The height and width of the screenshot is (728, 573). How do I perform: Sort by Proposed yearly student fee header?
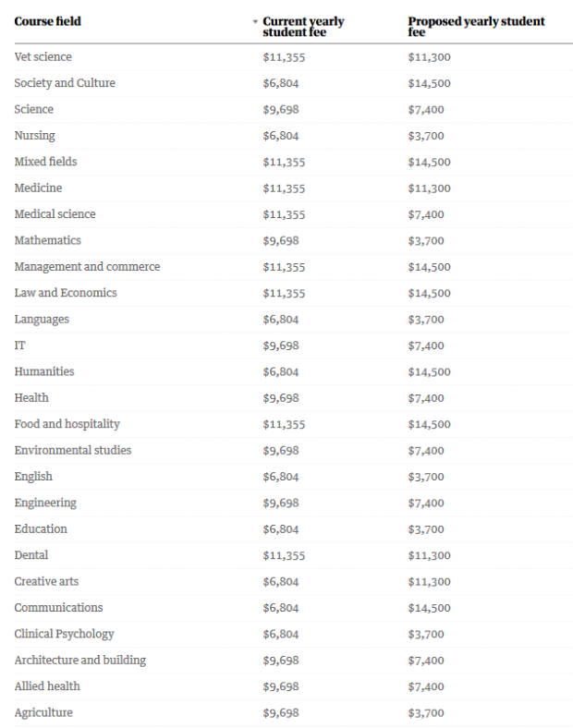pos(476,27)
